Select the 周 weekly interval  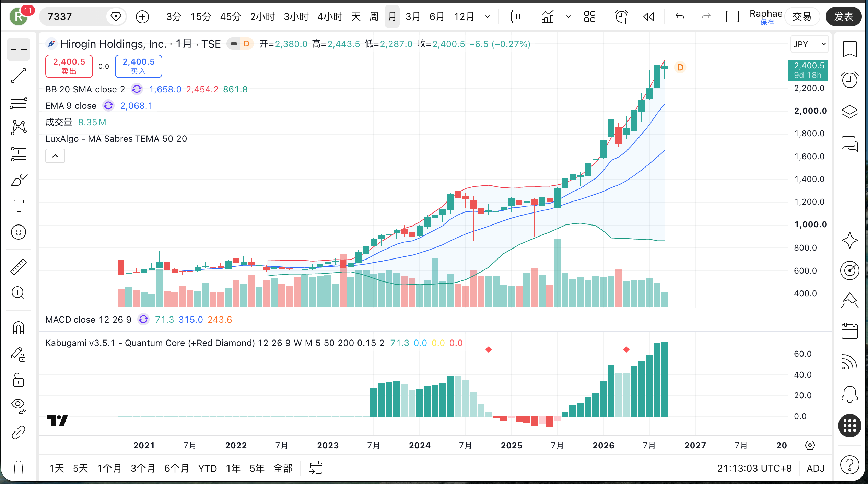tap(374, 16)
